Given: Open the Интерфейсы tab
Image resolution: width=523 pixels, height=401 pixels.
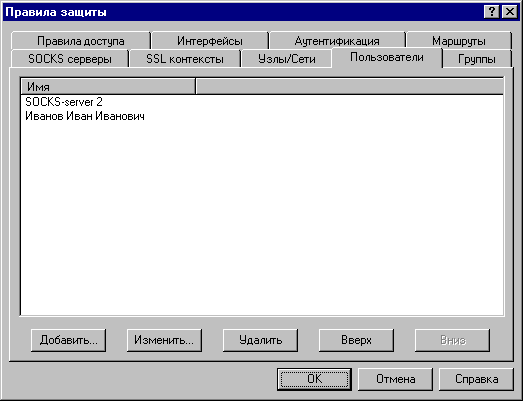Looking at the screenshot, I should 210,41.
